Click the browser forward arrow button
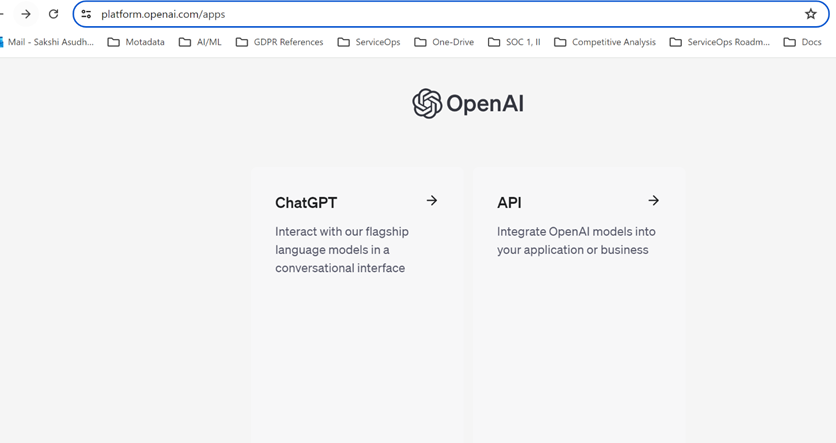 click(x=26, y=14)
